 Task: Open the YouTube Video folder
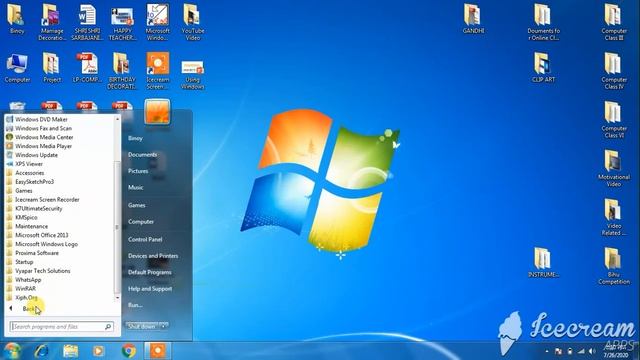click(x=193, y=22)
